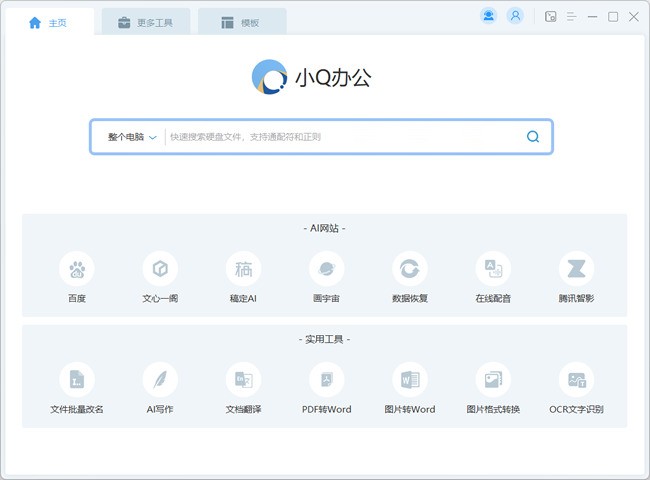650x480 pixels.
Task: Open the 百度 icon
Action: pyautogui.click(x=76, y=268)
